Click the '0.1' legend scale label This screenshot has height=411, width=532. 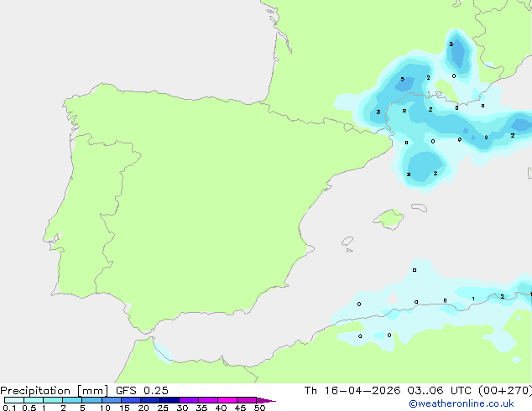9,408
